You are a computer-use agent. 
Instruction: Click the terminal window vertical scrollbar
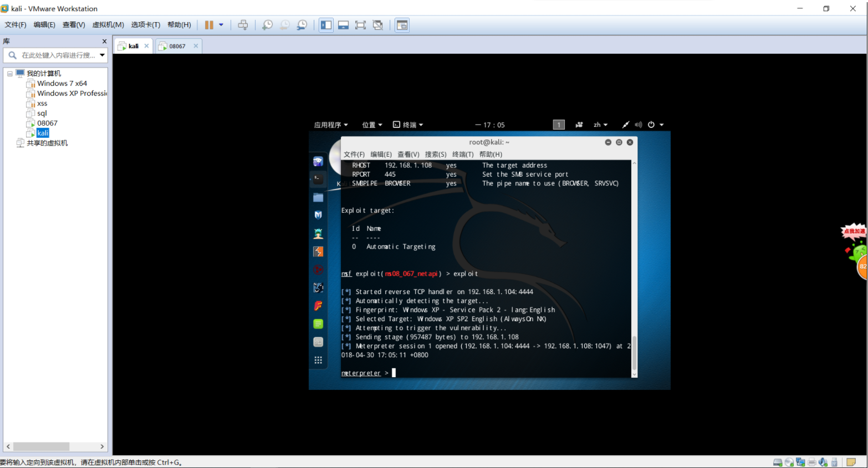pyautogui.click(x=635, y=352)
